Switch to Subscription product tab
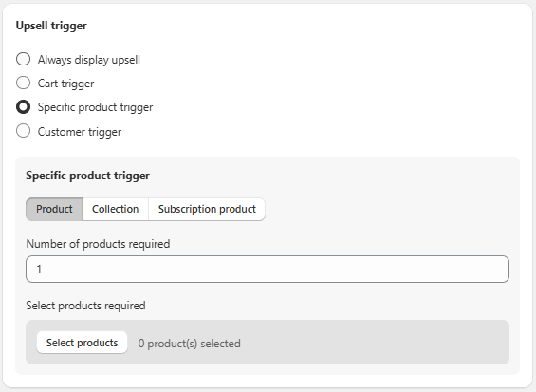536x392 pixels. click(207, 209)
